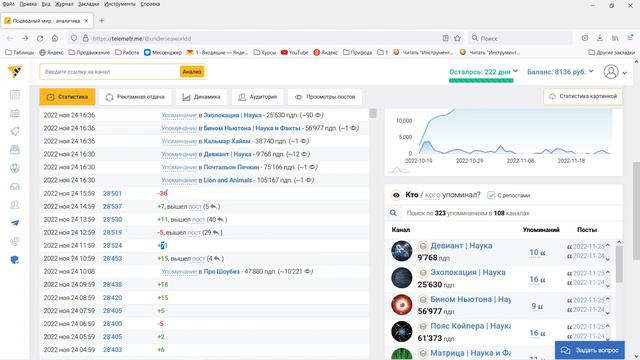Switch to Рекламная отдача tab

135,97
